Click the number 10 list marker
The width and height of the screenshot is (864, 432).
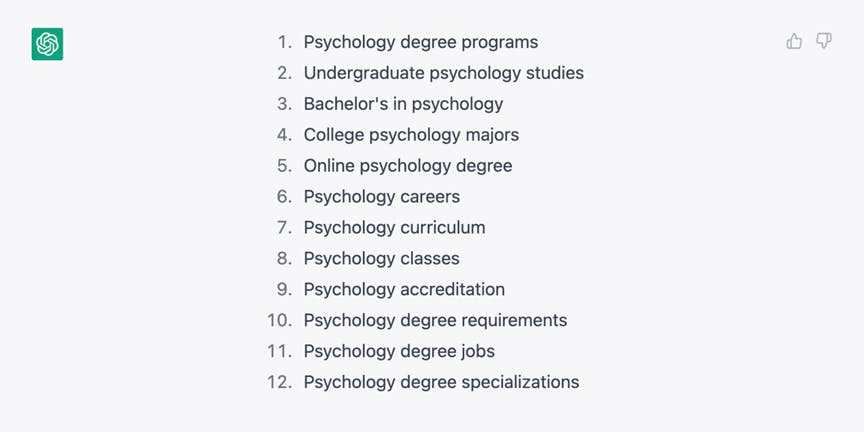280,320
